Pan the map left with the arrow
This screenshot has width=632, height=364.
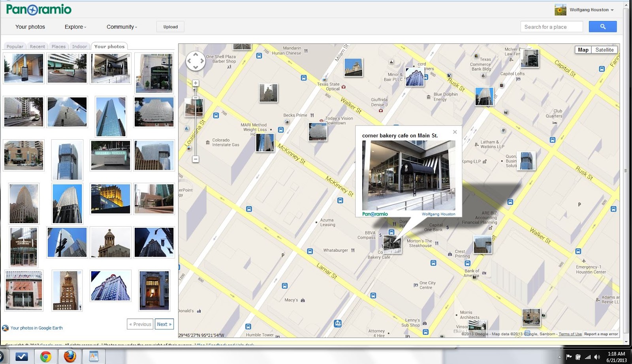(189, 61)
